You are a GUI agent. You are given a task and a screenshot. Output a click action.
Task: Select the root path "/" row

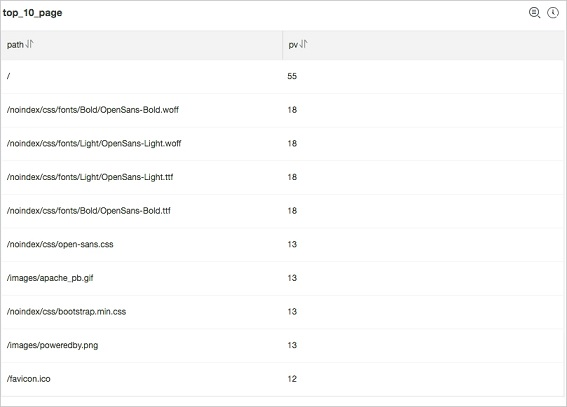pos(283,77)
